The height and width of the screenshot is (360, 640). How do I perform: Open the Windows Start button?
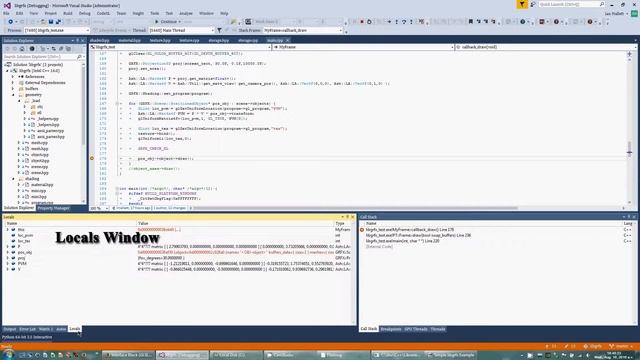[x=8, y=354]
